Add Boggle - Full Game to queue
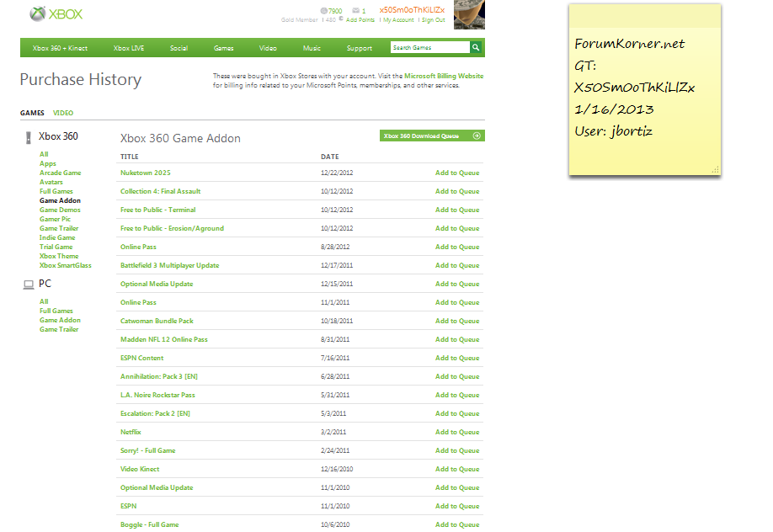Image resolution: width=773 pixels, height=532 pixels. [x=457, y=524]
